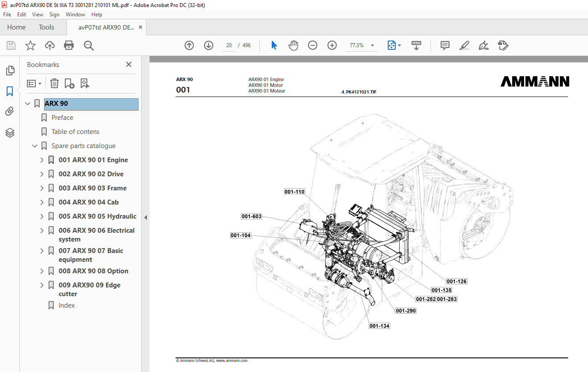
Task: Open the View menu
Action: click(37, 15)
